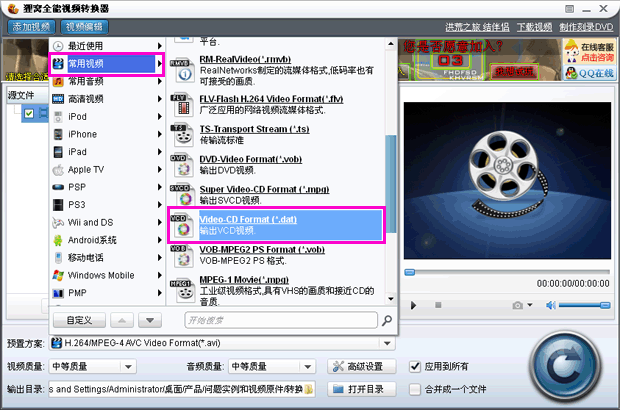
Task: Click the 高级设置 advanced settings button
Action: (361, 367)
